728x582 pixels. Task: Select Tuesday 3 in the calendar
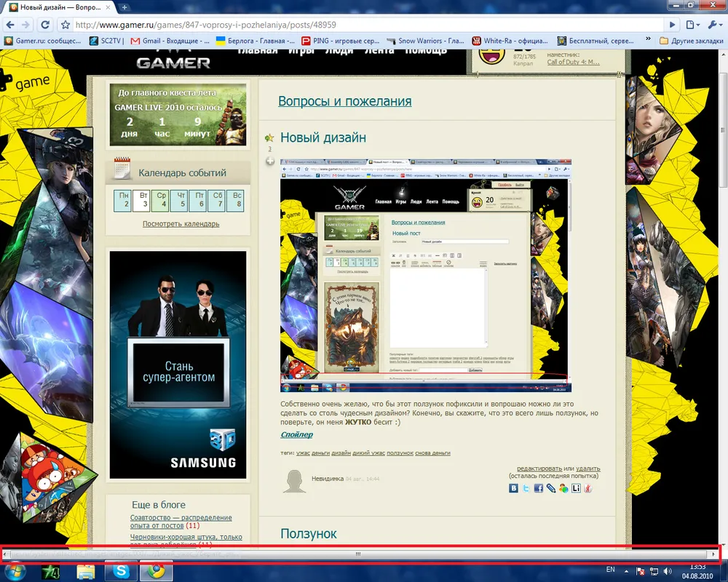142,201
